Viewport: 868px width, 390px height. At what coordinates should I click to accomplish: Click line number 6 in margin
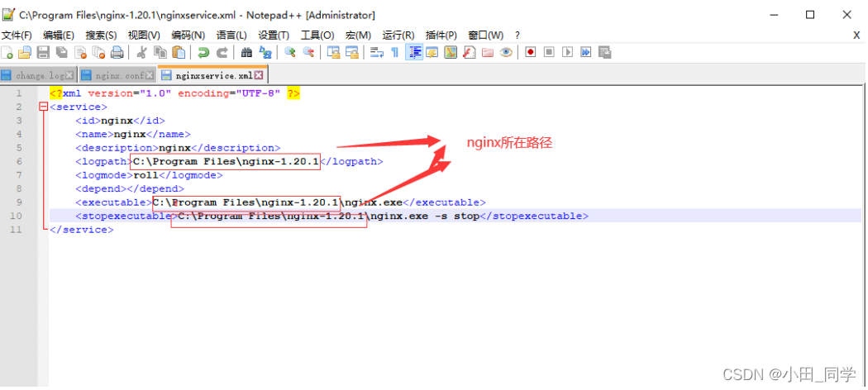point(19,161)
